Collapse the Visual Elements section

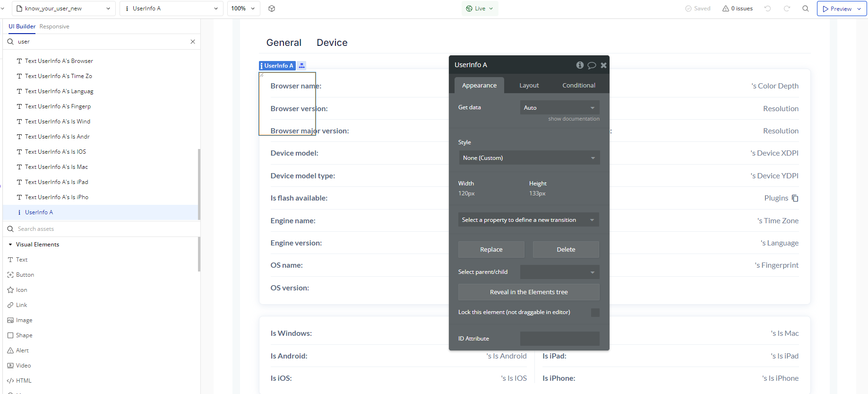(10, 245)
